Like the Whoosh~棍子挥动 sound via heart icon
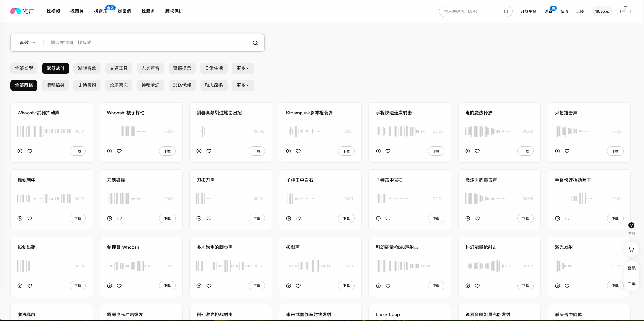Image resolution: width=644 pixels, height=321 pixels. tap(119, 151)
